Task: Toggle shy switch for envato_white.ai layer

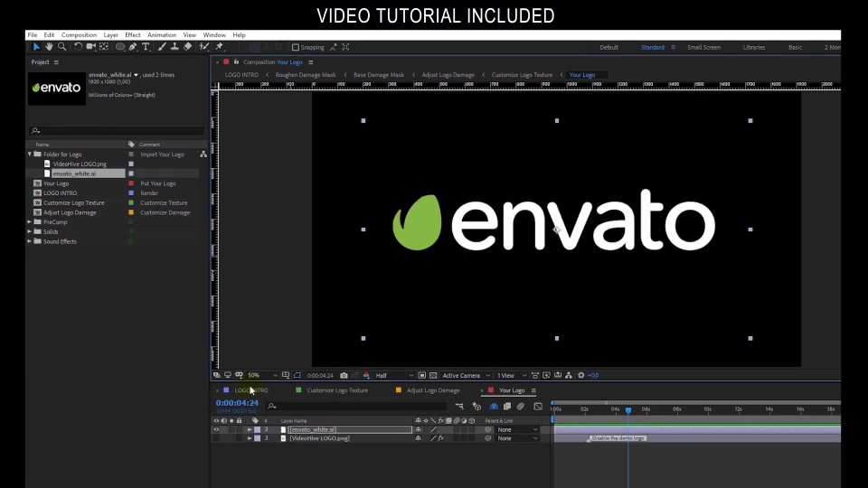Action: coord(418,429)
